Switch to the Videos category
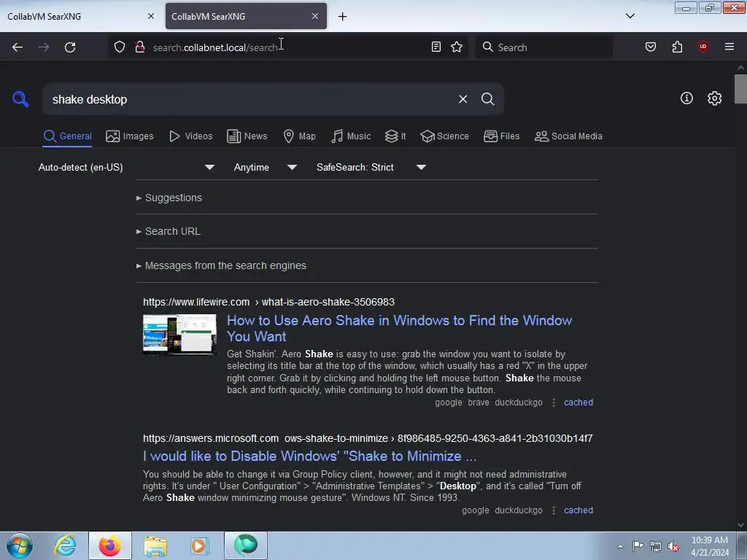 pyautogui.click(x=190, y=136)
